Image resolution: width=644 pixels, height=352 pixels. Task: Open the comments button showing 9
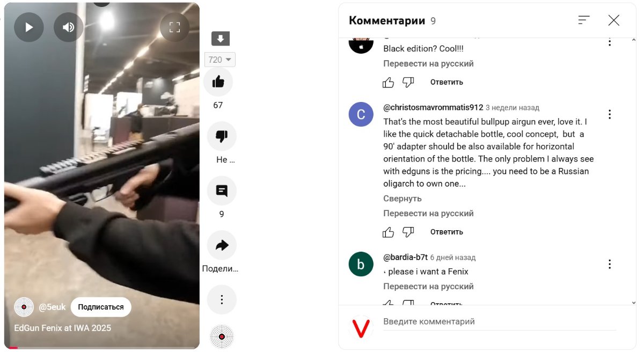[222, 190]
